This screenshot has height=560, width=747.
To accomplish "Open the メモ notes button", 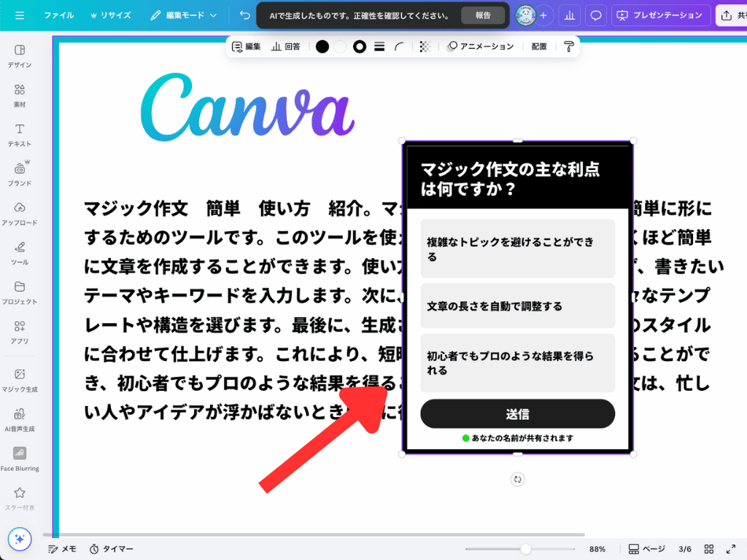I will pyautogui.click(x=62, y=549).
